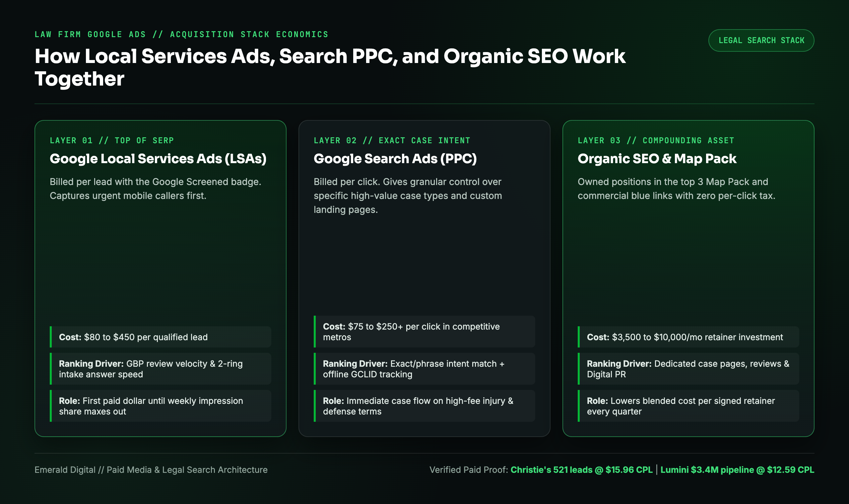Open "Christie's 521 leads @ $15.96 CPL" proof

coord(581,470)
